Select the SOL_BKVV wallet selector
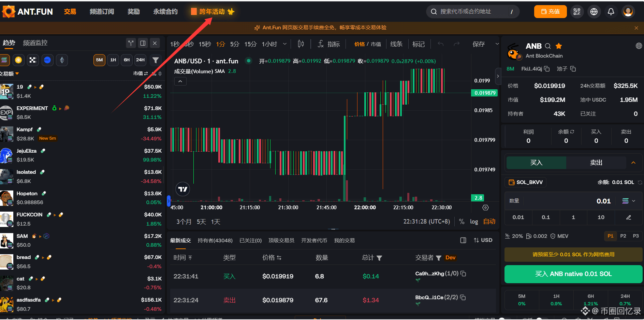 [x=526, y=182]
